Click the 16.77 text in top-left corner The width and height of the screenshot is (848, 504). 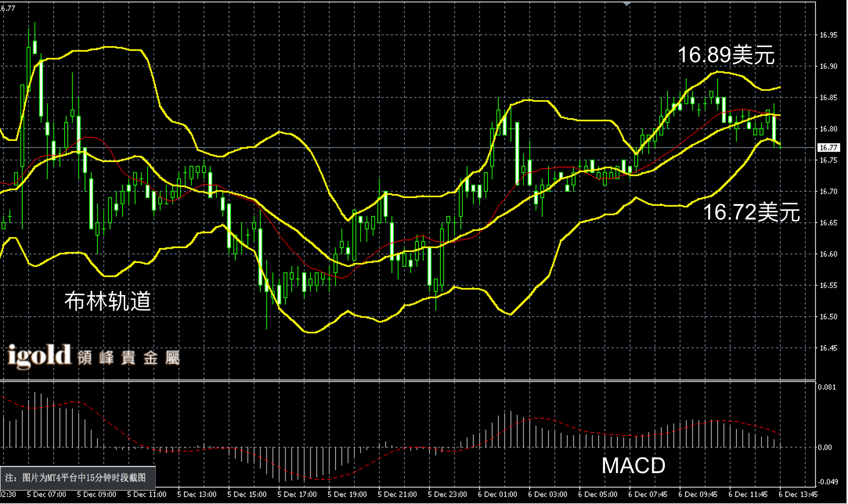tap(8, 8)
